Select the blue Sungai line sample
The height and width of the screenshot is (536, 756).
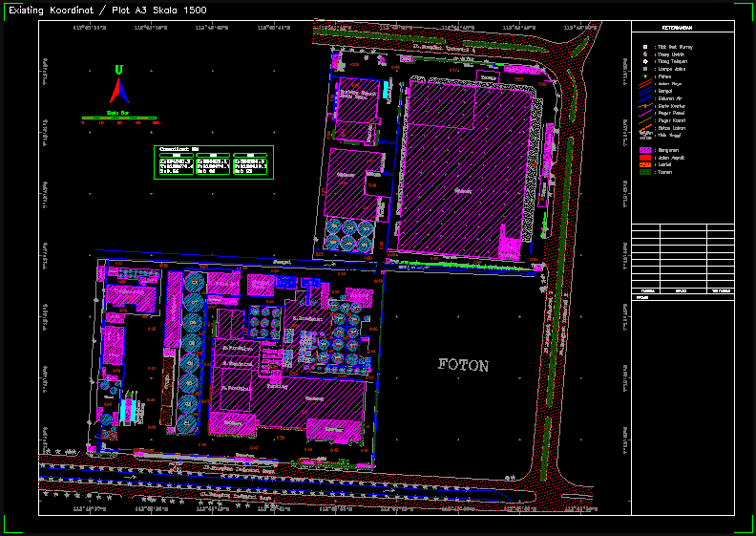645,91
